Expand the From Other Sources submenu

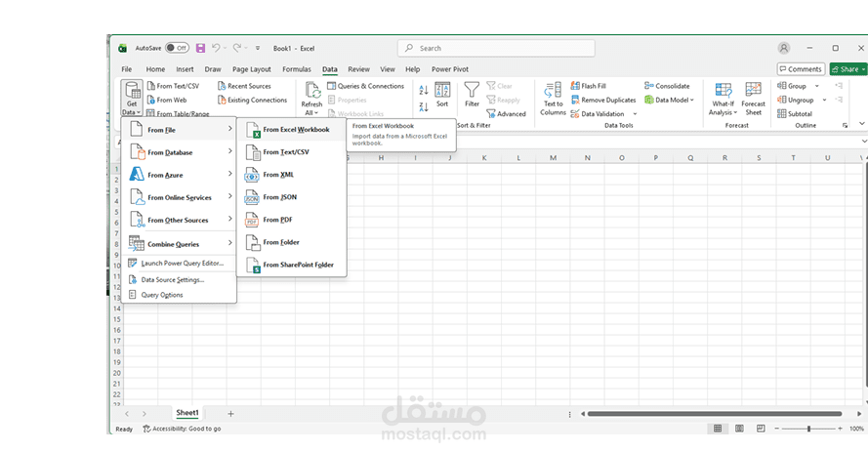179,221
